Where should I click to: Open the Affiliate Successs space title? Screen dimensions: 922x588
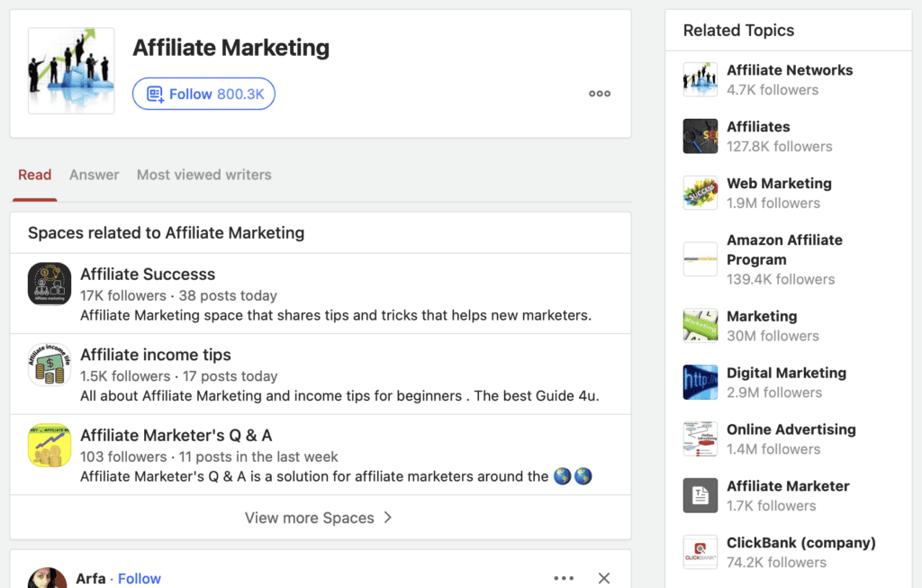148,274
